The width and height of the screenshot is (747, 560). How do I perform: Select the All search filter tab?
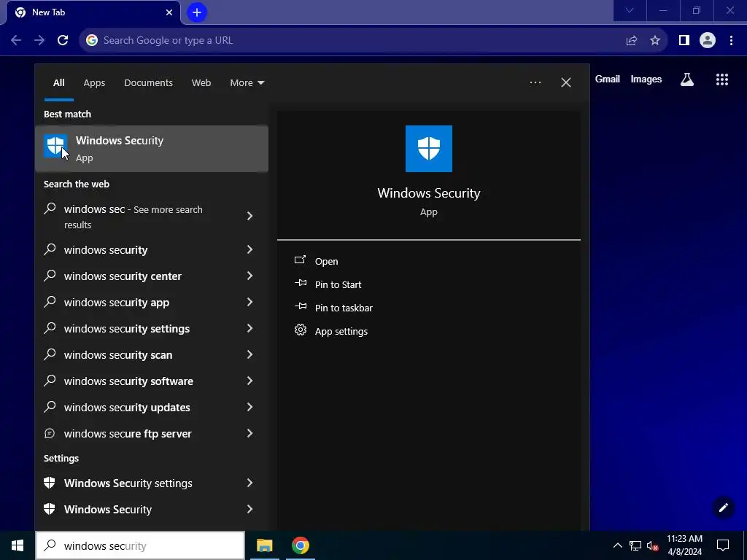pos(58,82)
